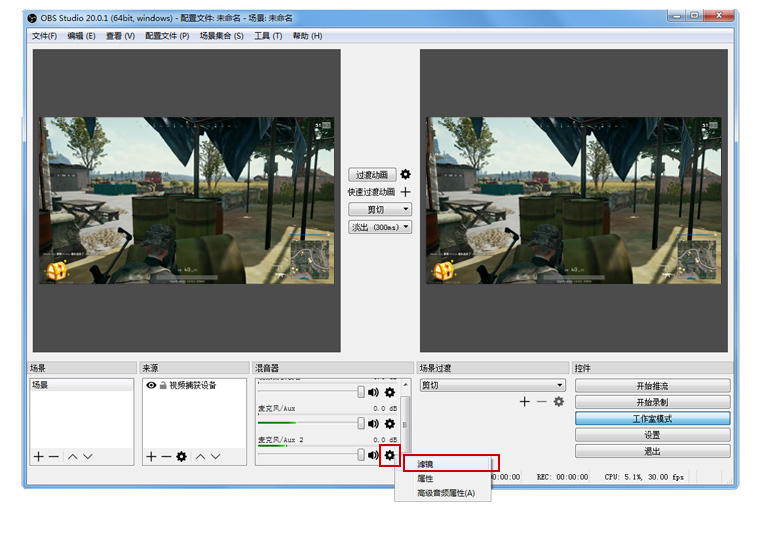Remove source with the minus icon in 来源 panel
The height and width of the screenshot is (543, 760).
click(x=166, y=457)
